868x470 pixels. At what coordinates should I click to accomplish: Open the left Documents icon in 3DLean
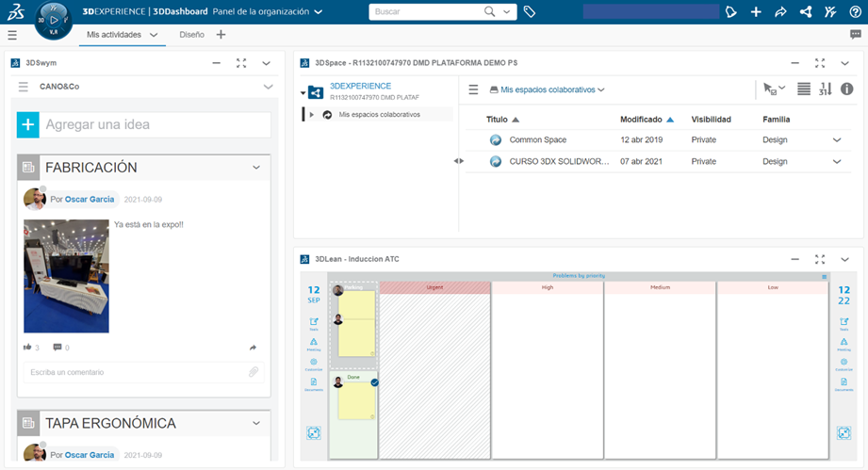tap(314, 384)
